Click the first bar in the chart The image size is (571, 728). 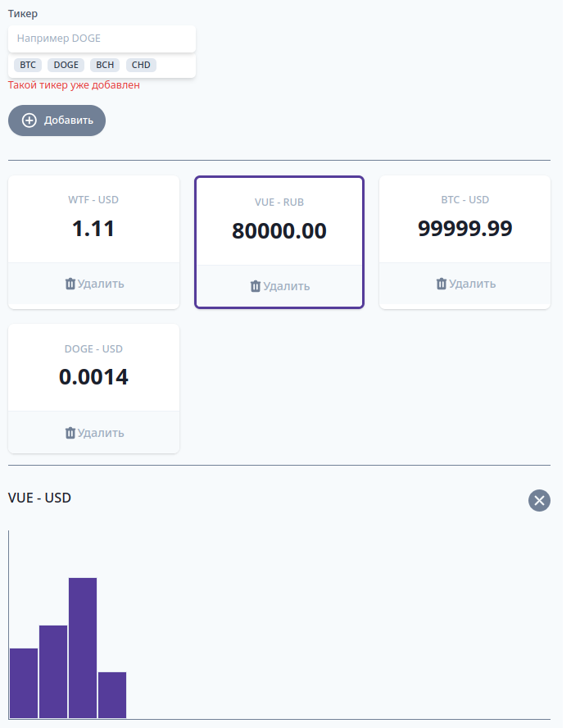[24, 683]
